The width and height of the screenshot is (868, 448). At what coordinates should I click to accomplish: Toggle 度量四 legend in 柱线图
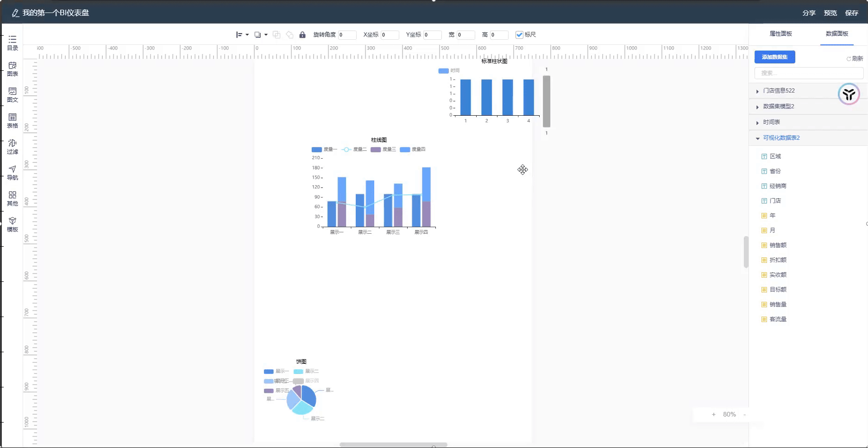(413, 149)
